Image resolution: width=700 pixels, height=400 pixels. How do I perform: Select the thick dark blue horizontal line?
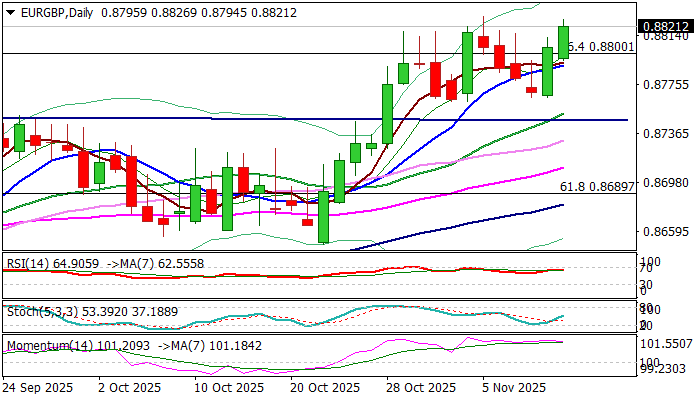(300, 119)
